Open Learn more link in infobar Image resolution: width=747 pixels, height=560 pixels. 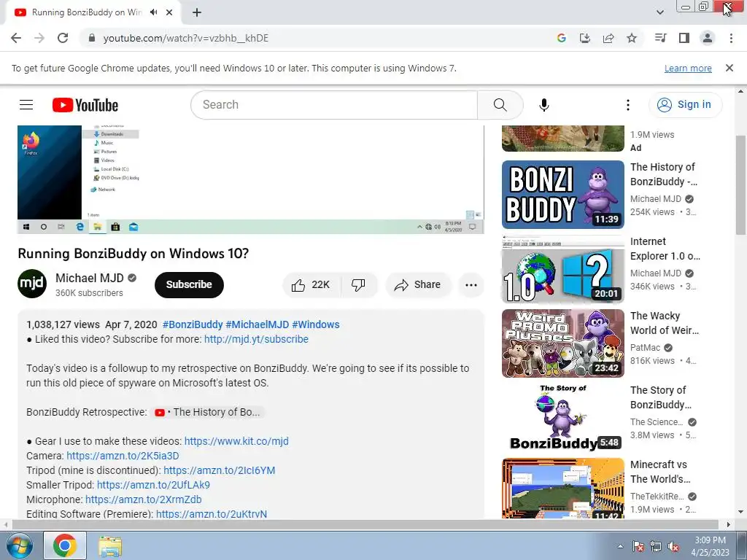[688, 68]
